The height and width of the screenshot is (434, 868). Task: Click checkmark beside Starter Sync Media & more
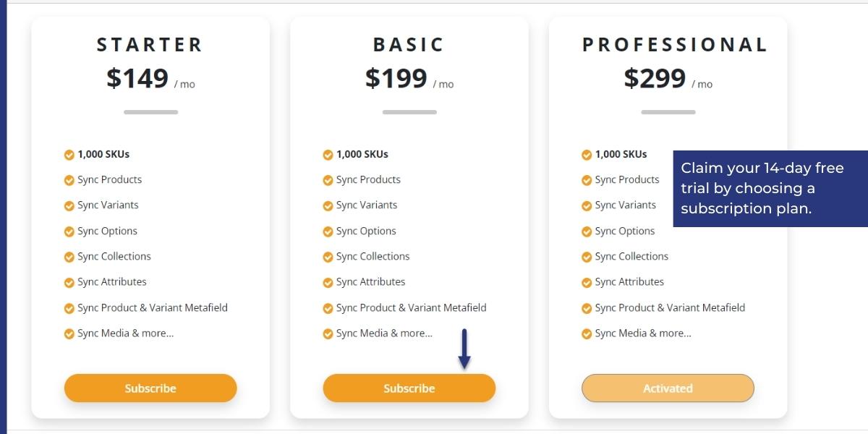[69, 334]
